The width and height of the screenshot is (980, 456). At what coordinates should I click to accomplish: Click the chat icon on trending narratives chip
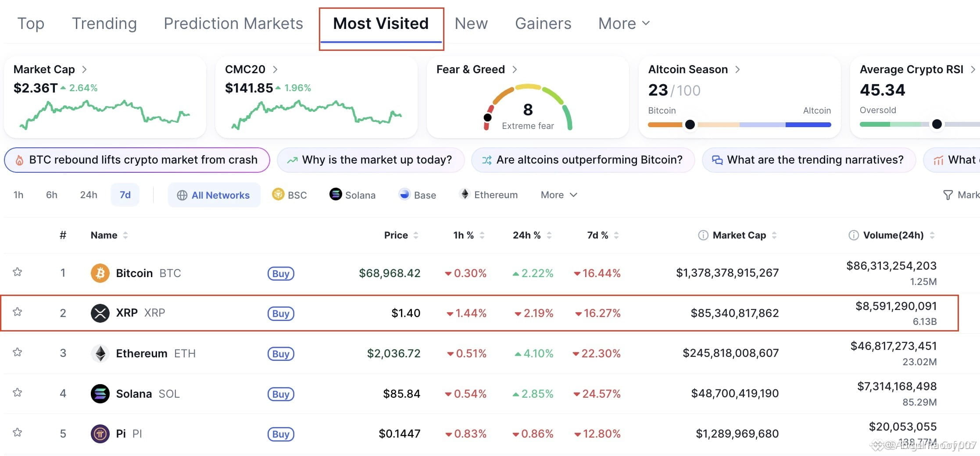[x=717, y=160]
